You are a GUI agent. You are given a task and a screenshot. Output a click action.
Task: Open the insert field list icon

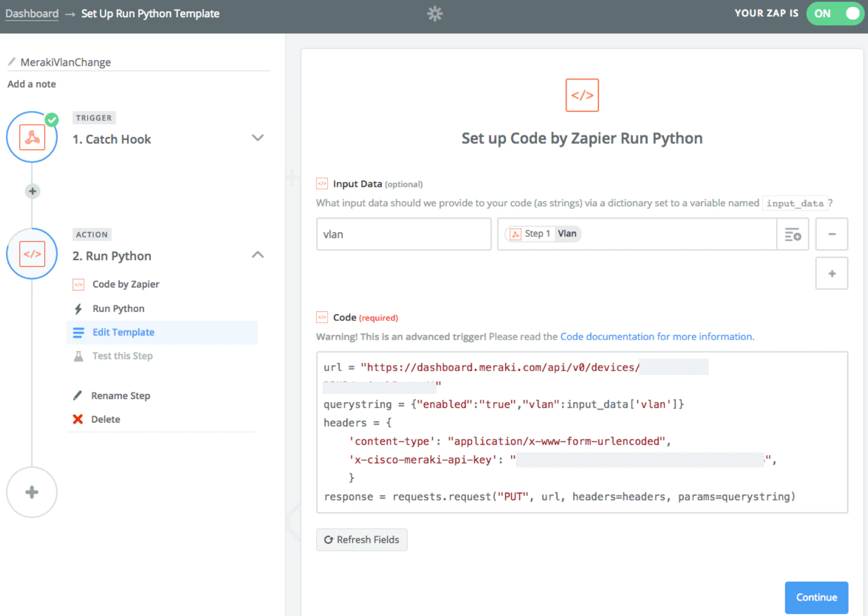click(x=792, y=234)
